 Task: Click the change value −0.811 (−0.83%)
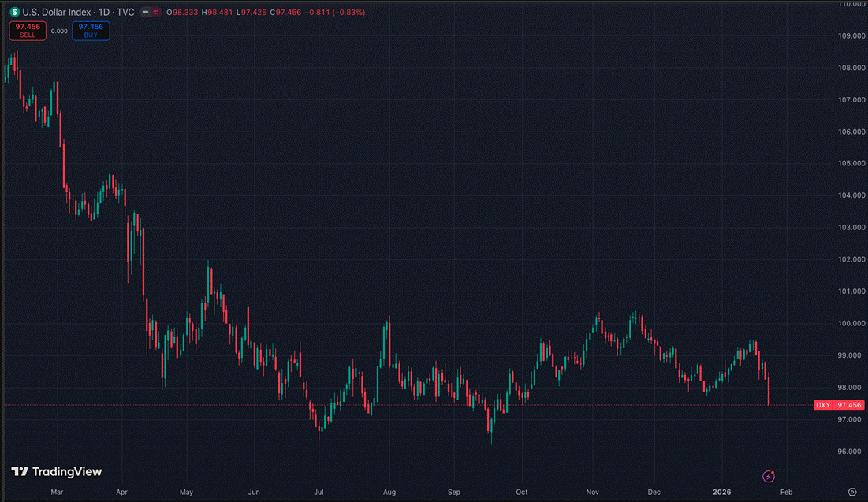pos(335,12)
